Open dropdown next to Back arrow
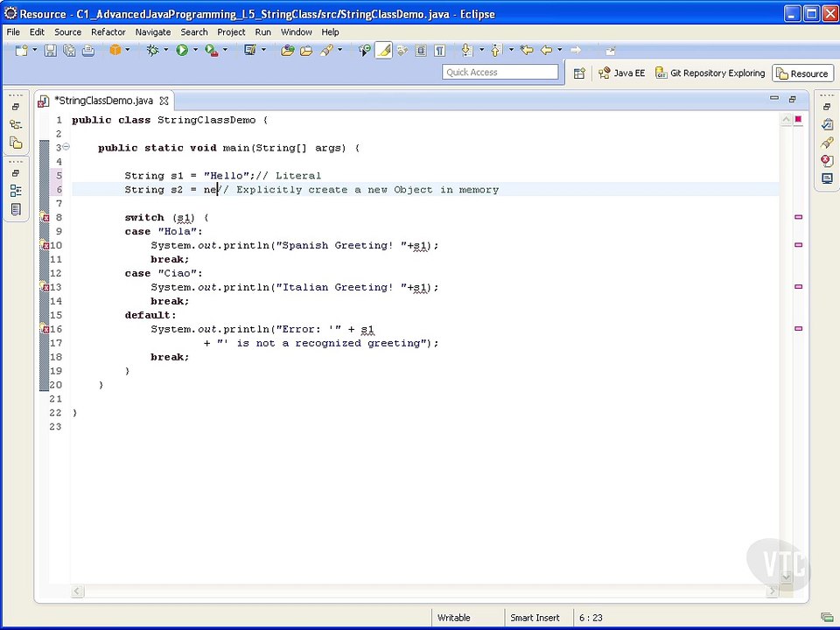Image resolution: width=840 pixels, height=630 pixels. (560, 50)
